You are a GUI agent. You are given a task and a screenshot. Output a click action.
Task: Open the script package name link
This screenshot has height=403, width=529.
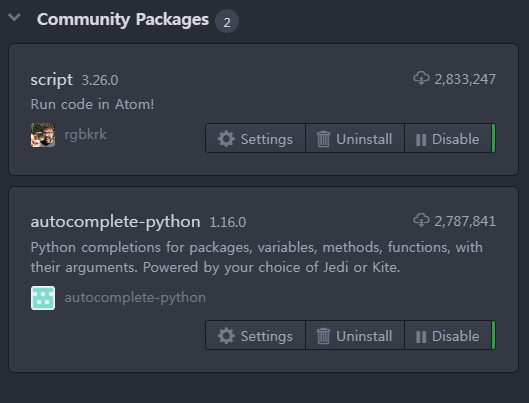pyautogui.click(x=51, y=80)
